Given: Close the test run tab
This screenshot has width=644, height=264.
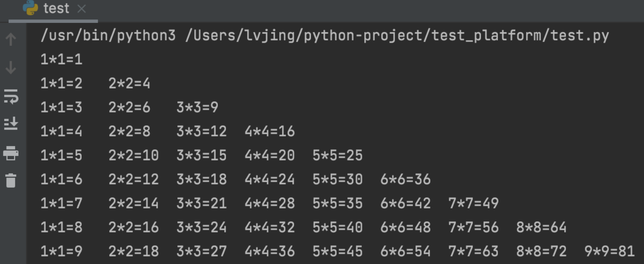Looking at the screenshot, I should point(81,8).
